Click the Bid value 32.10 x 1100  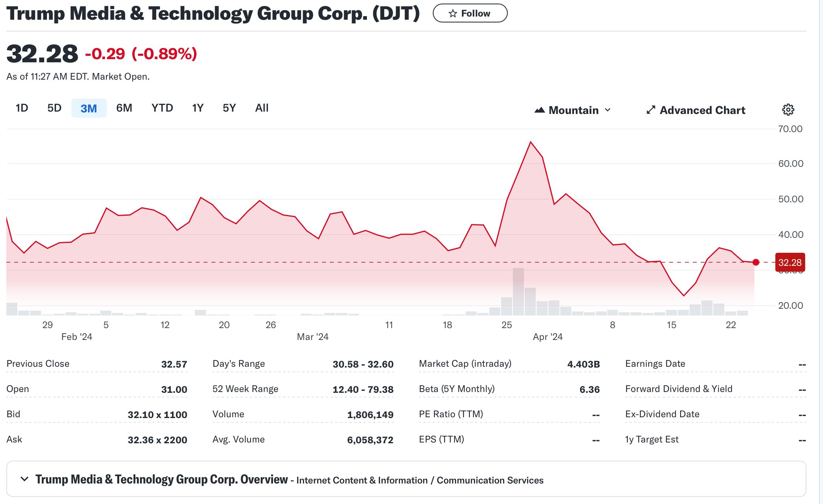coord(157,414)
